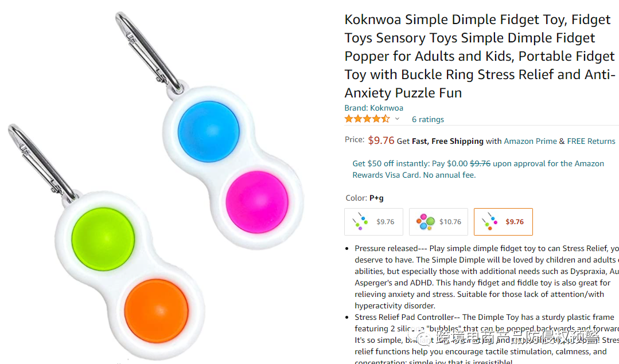Open the FREE Returns link

point(591,141)
